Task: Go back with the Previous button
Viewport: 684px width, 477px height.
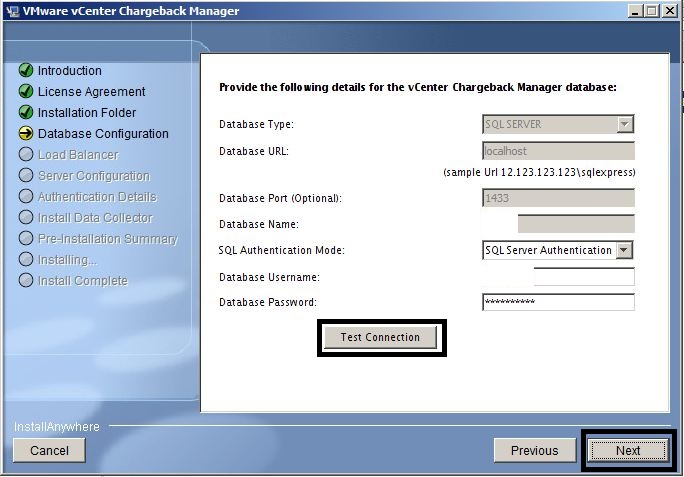Action: tap(534, 450)
